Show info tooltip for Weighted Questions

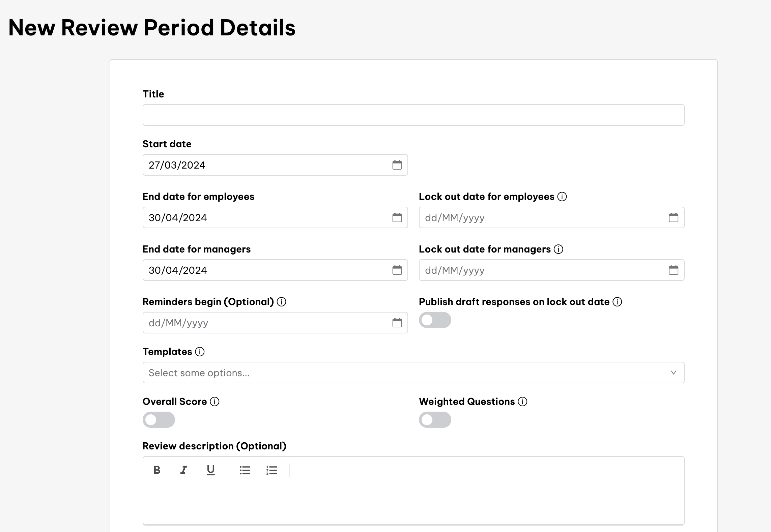pyautogui.click(x=522, y=402)
